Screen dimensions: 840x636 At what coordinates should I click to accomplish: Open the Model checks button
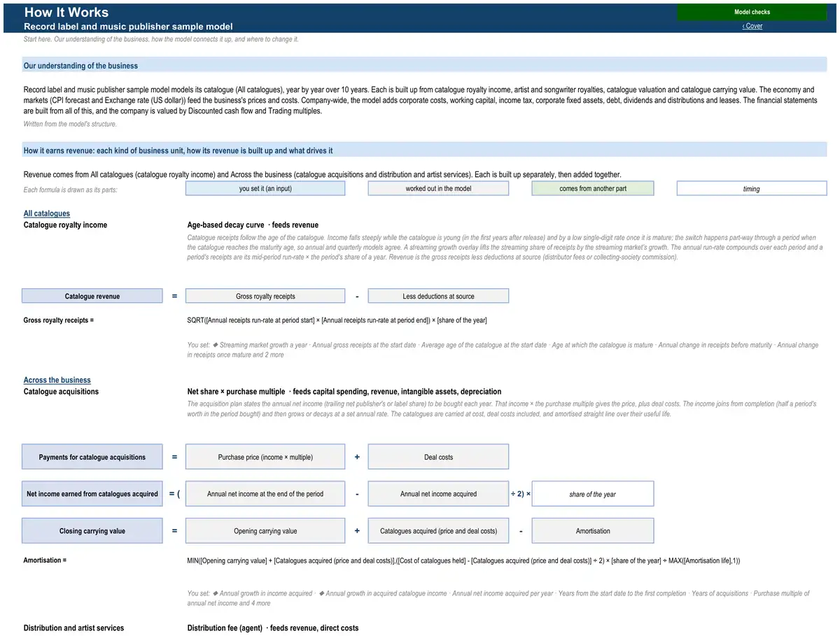coord(752,12)
